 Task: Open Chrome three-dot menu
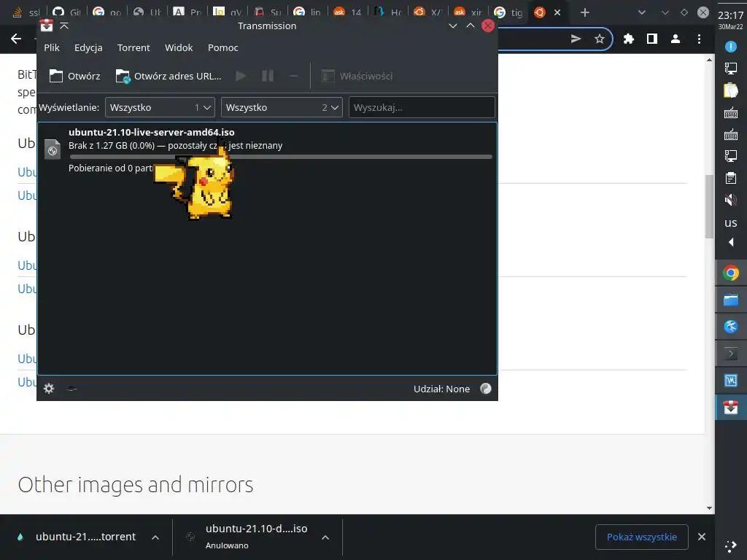(699, 39)
